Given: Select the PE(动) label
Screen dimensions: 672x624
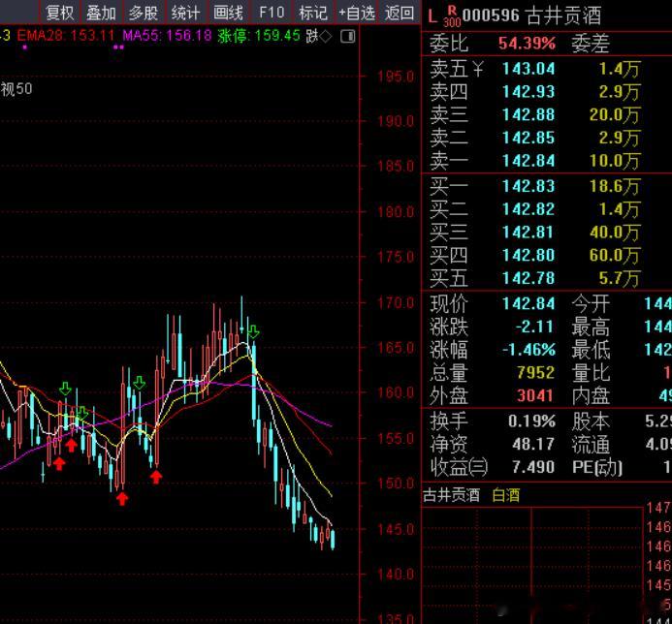Looking at the screenshot, I should pos(597,467).
